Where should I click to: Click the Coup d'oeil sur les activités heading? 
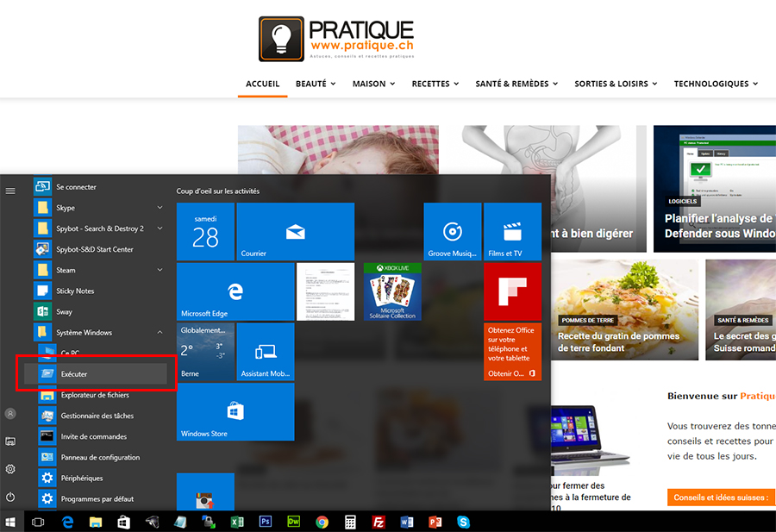218,191
